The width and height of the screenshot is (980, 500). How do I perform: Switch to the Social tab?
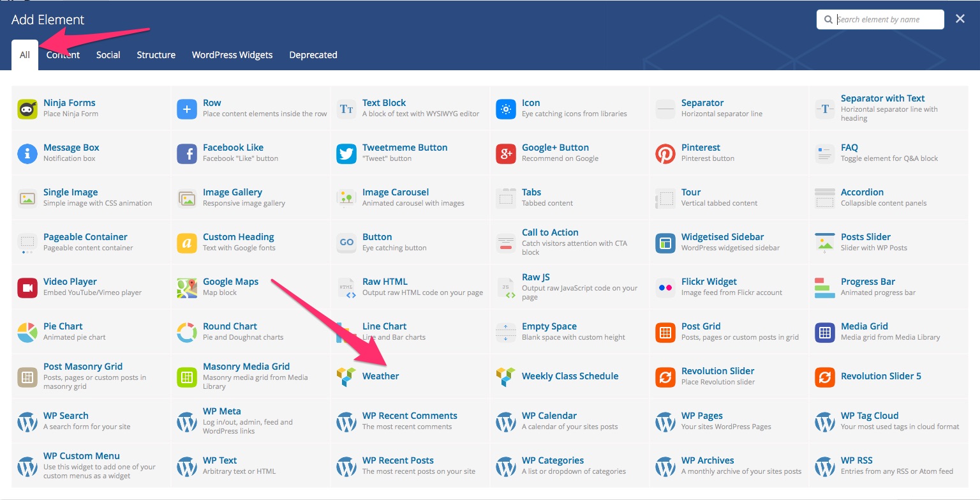[x=108, y=55]
